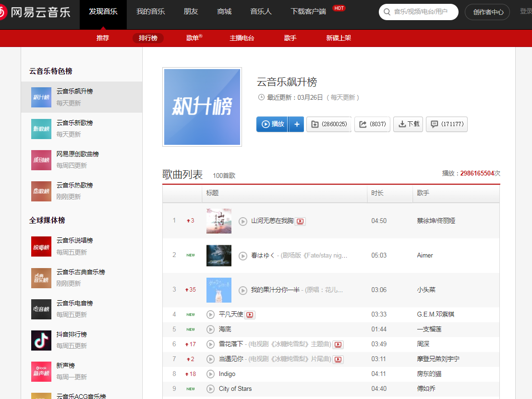
Task: Play 平凡天使 using its row play button
Action: pyautogui.click(x=210, y=315)
